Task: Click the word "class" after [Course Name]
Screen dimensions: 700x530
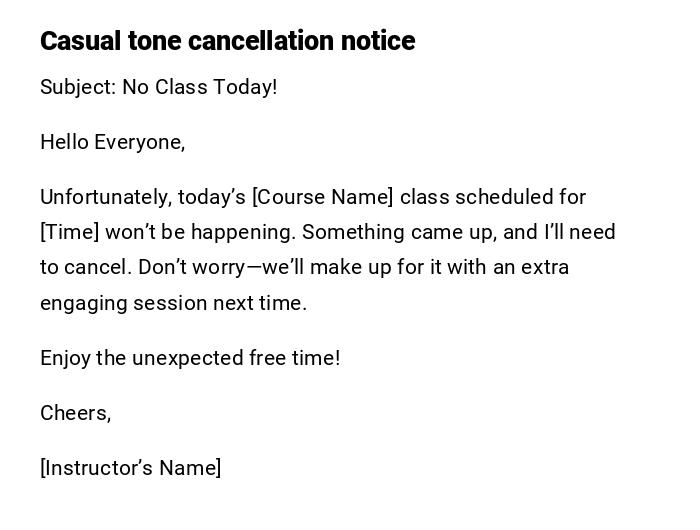Action: pyautogui.click(x=424, y=197)
